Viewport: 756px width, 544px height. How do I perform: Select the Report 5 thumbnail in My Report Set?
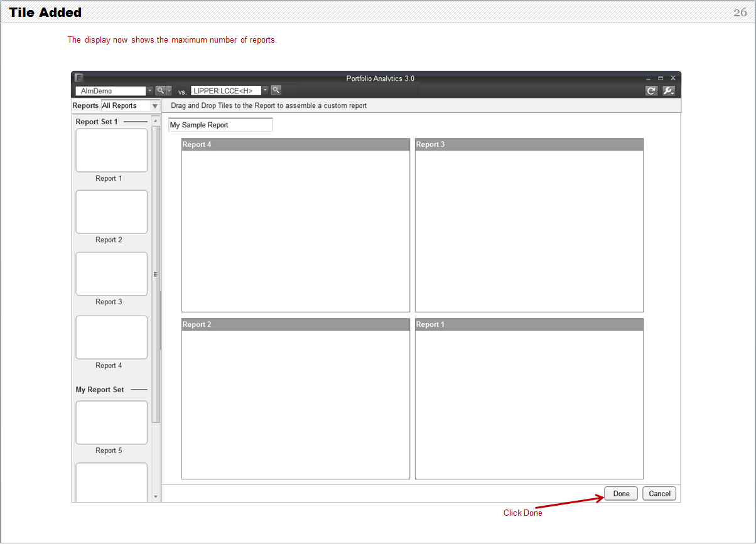112,423
